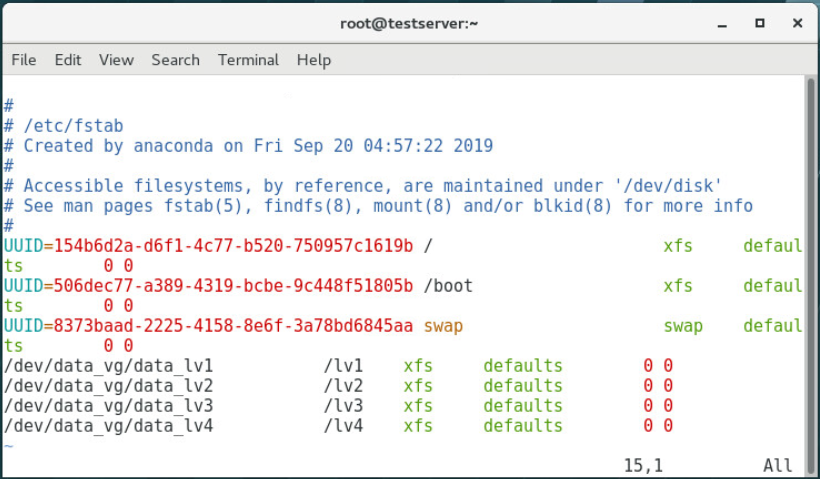This screenshot has width=820, height=479.
Task: Click the /boot mount point text
Action: click(448, 286)
